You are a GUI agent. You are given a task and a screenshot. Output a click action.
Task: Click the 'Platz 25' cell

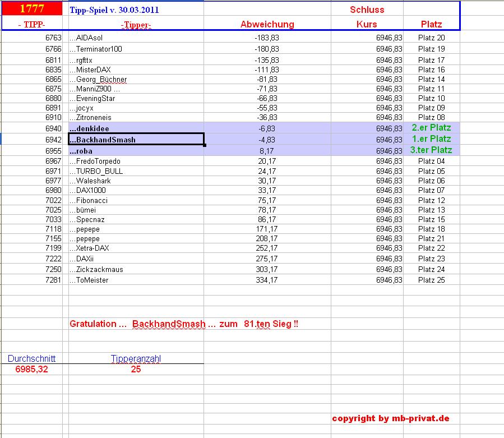click(x=431, y=280)
